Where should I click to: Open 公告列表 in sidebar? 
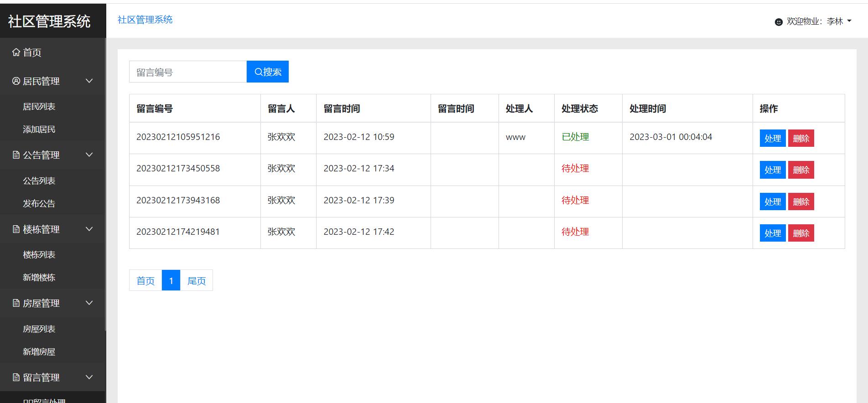point(39,181)
